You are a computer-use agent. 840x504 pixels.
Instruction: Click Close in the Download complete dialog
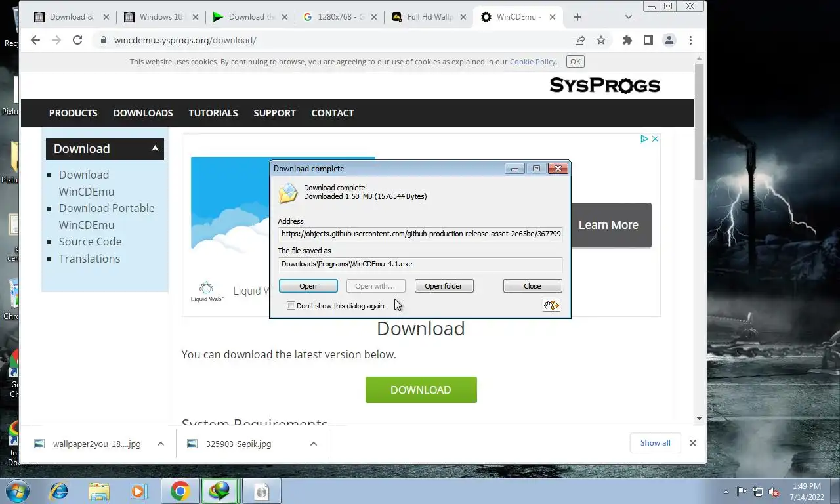532,286
